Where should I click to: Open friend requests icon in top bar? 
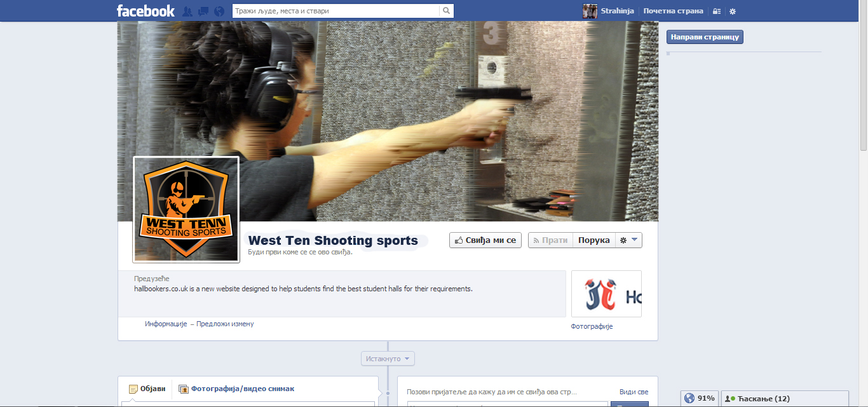point(187,11)
